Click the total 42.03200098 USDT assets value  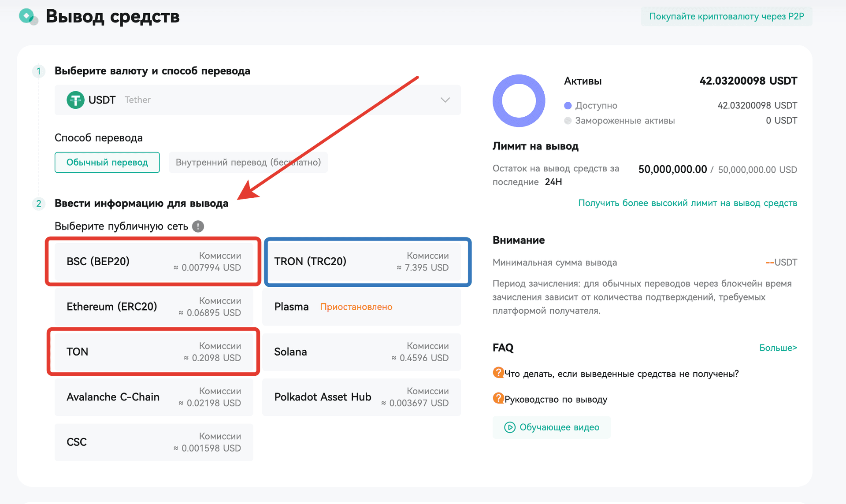(x=748, y=81)
